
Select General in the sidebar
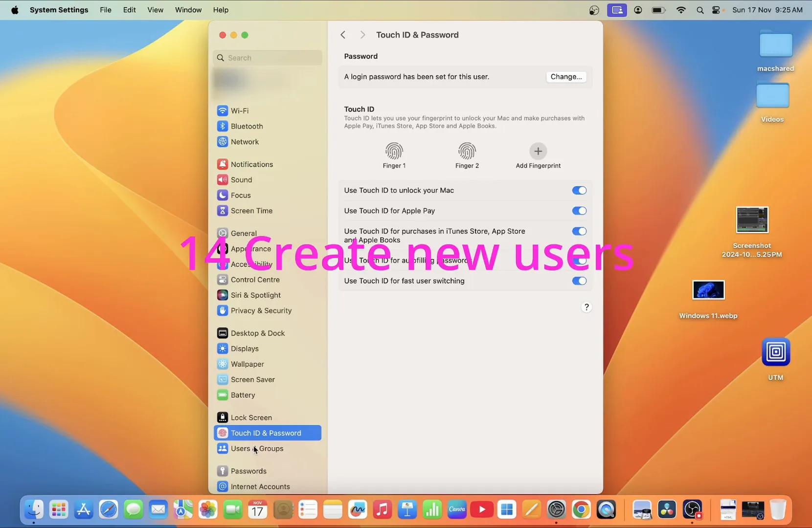[x=267, y=233]
